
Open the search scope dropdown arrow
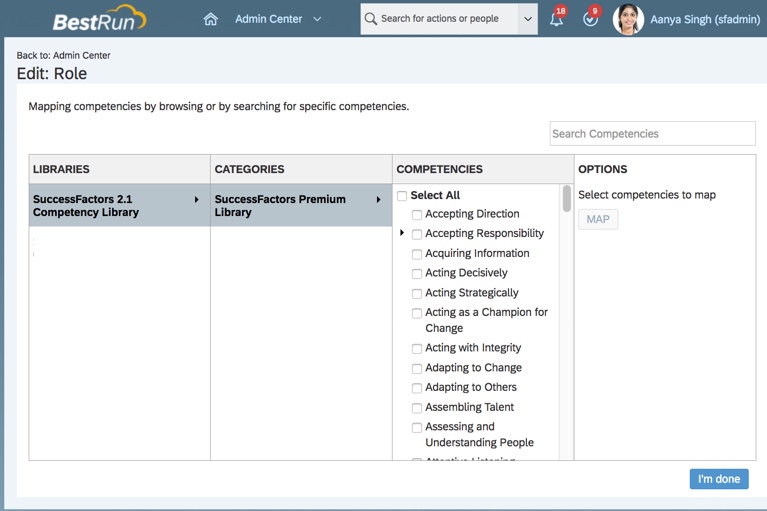[528, 19]
